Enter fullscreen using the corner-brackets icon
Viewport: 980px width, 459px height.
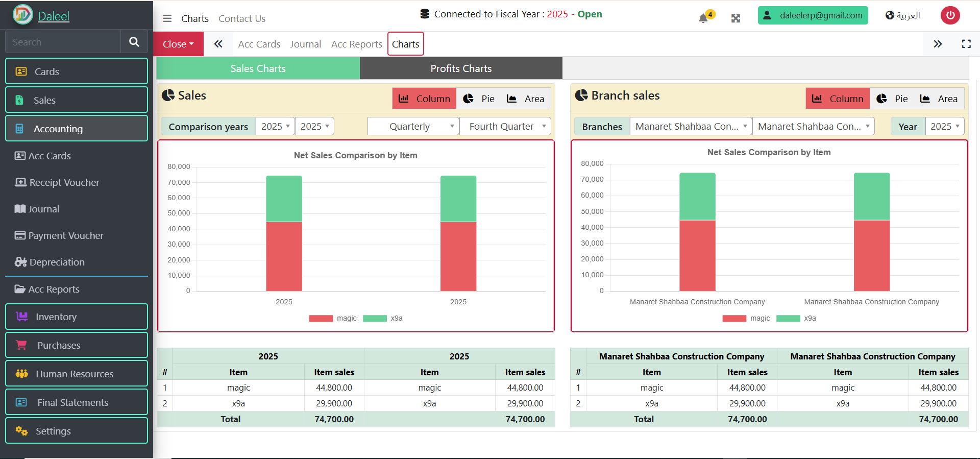click(x=966, y=44)
